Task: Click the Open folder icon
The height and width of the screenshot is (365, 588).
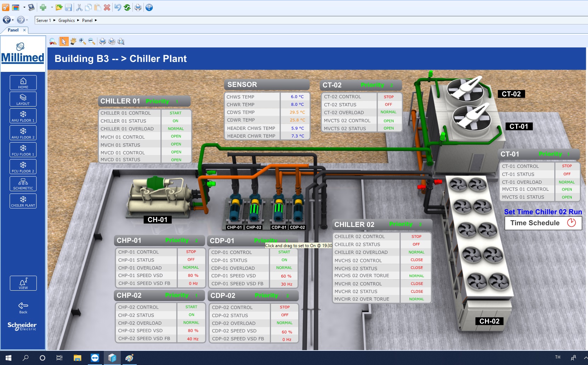Action: pos(59,7)
